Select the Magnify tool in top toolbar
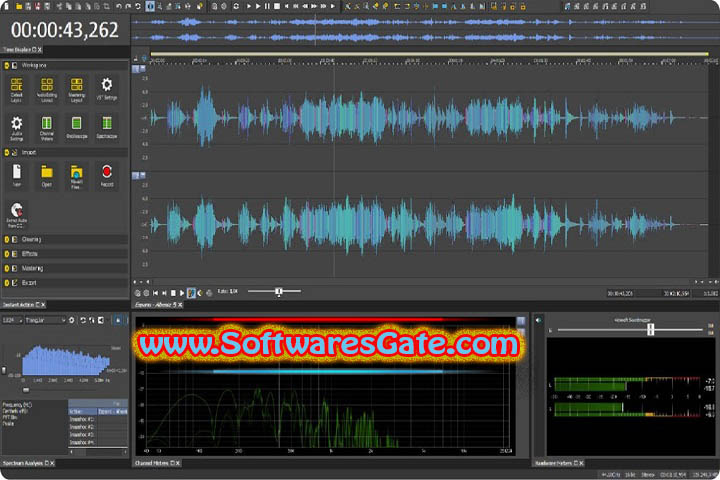 click(159, 6)
